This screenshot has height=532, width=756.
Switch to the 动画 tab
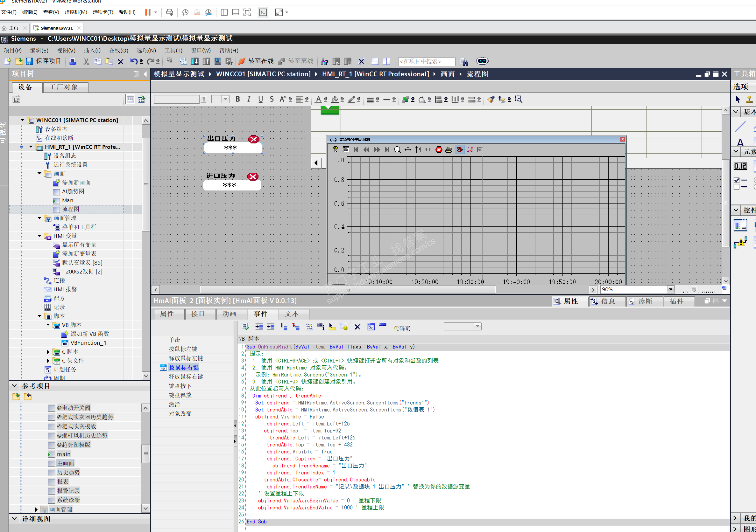[x=230, y=314]
